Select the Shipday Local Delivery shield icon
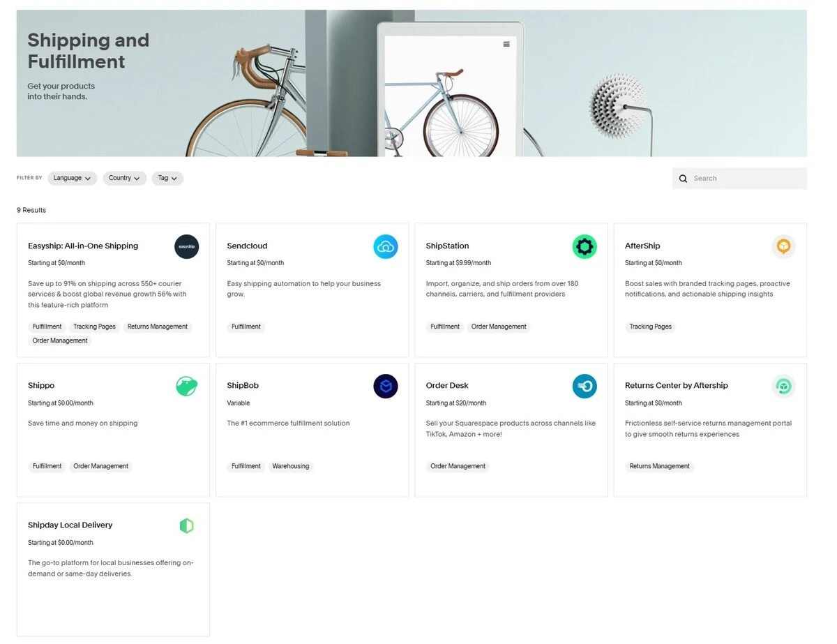This screenshot has height=644, width=837. click(x=186, y=525)
